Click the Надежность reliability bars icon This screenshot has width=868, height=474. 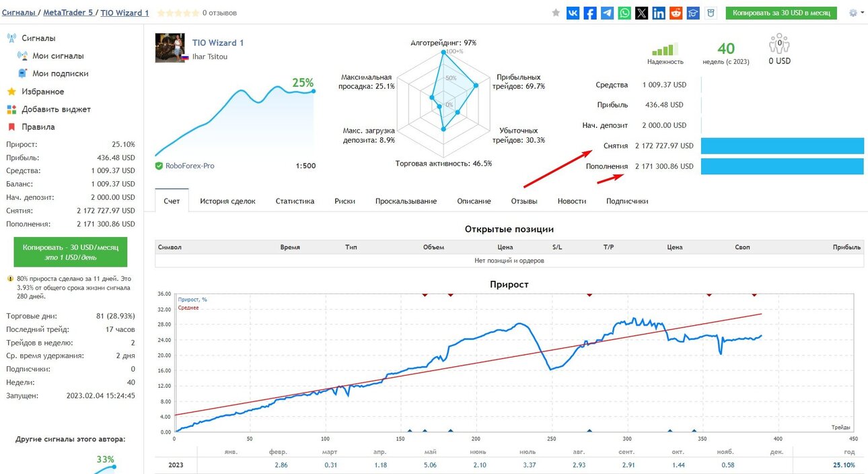(665, 50)
